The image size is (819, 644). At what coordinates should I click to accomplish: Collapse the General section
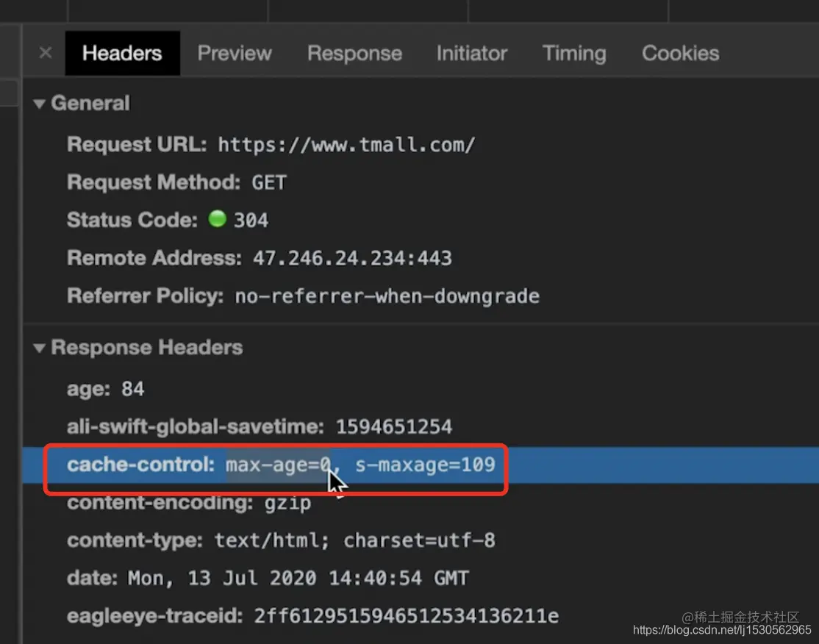click(39, 104)
